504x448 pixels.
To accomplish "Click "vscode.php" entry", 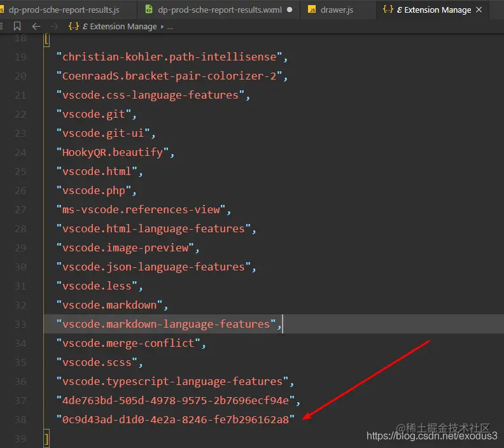I will click(94, 191).
